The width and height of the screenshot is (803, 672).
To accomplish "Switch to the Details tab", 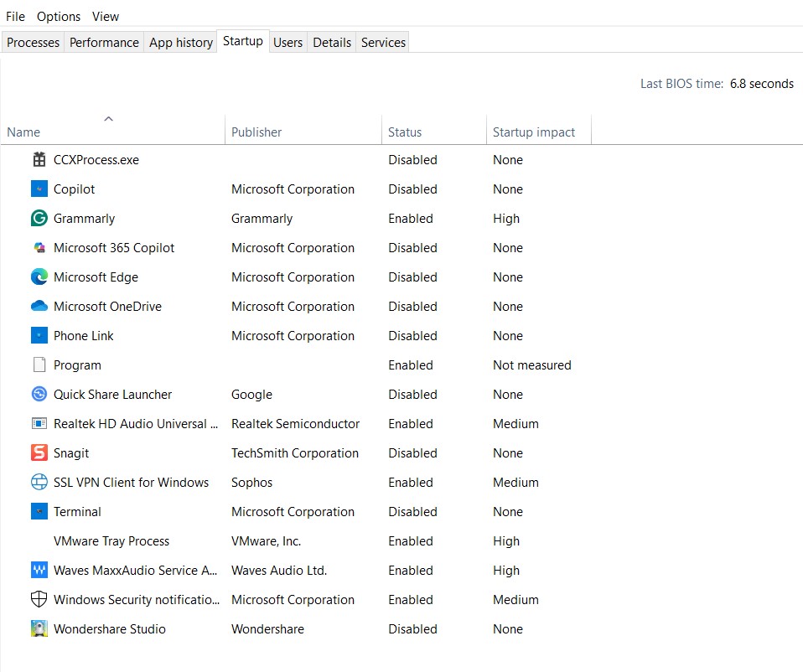I will click(332, 43).
